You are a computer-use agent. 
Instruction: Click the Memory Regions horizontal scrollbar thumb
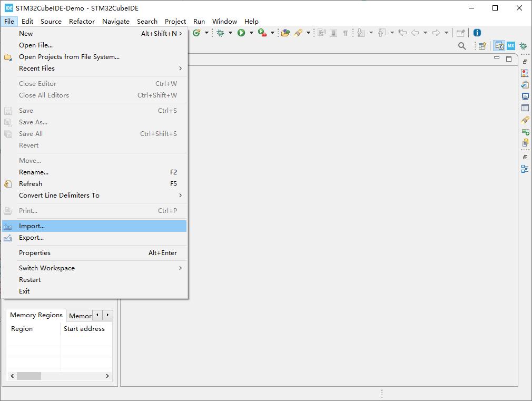pos(28,376)
